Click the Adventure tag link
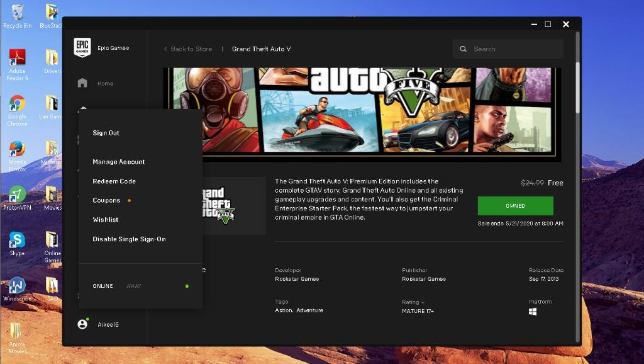644x364 pixels. click(x=309, y=310)
